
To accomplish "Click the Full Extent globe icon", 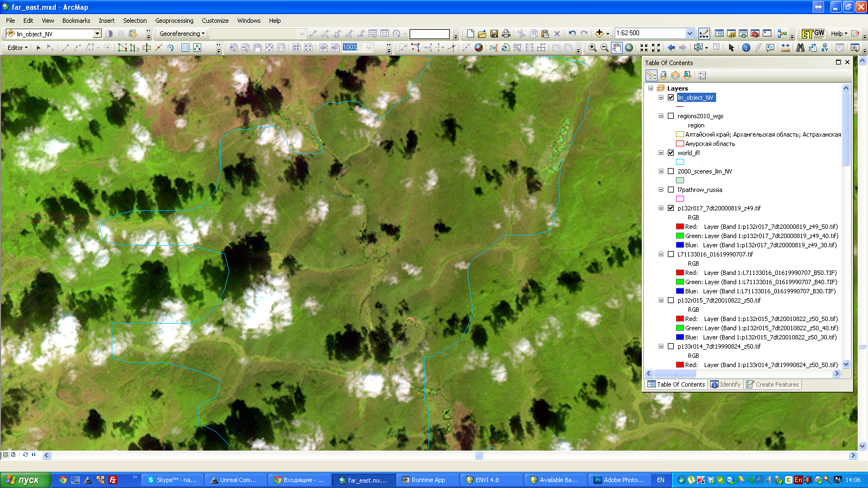I will [x=629, y=48].
